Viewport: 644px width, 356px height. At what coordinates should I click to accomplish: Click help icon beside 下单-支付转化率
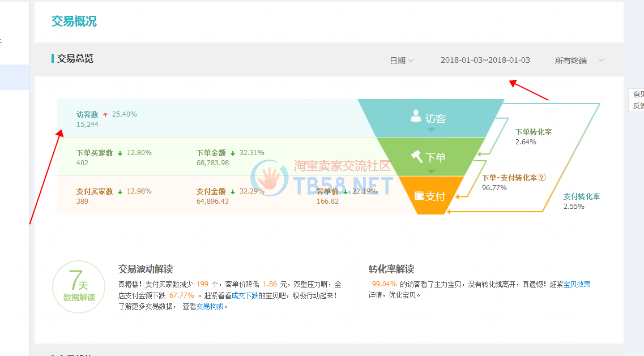click(x=542, y=177)
